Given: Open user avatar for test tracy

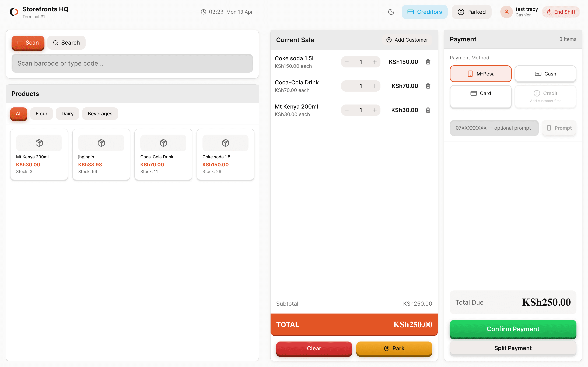Looking at the screenshot, I should pyautogui.click(x=506, y=12).
